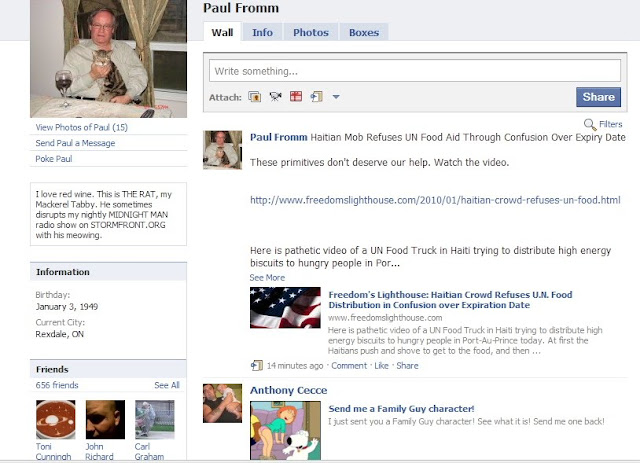Open Anthony Cecce's profile picture

pyautogui.click(x=222, y=403)
